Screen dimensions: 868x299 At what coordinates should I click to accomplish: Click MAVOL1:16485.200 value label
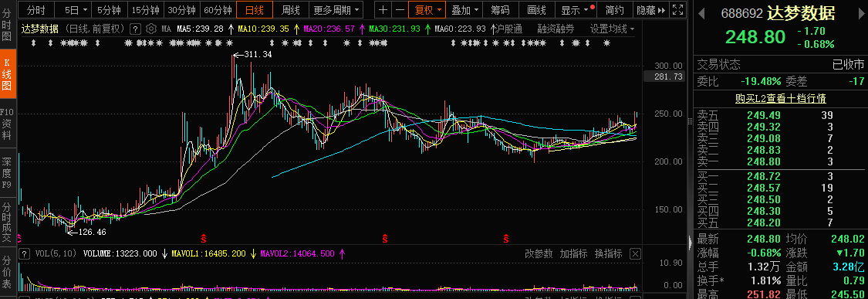pyautogui.click(x=208, y=253)
